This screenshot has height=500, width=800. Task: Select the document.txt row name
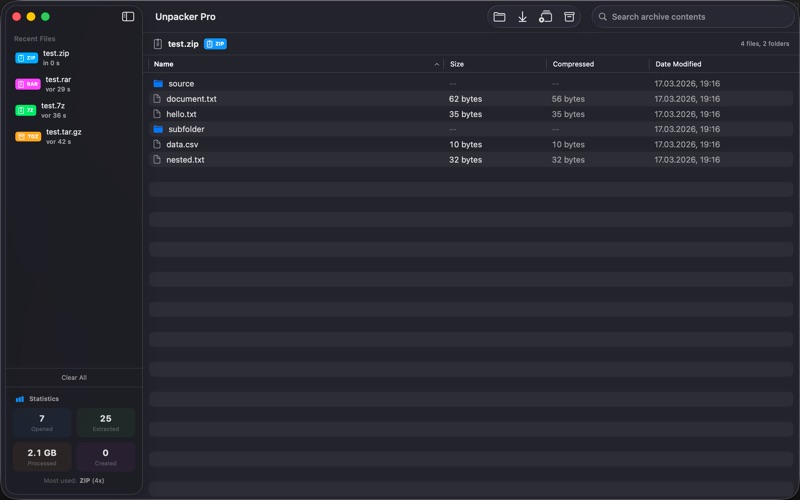191,99
